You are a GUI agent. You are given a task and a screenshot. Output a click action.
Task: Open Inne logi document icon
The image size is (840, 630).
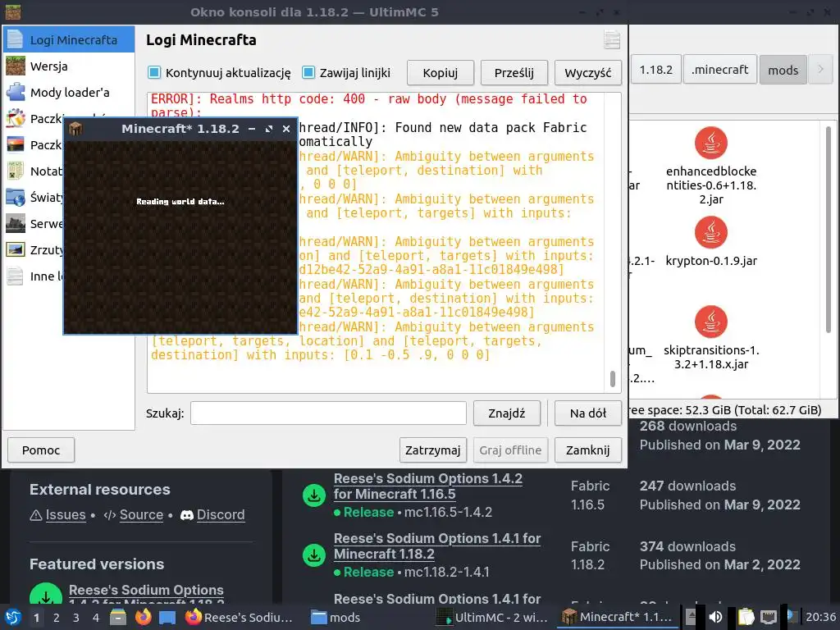pos(16,276)
